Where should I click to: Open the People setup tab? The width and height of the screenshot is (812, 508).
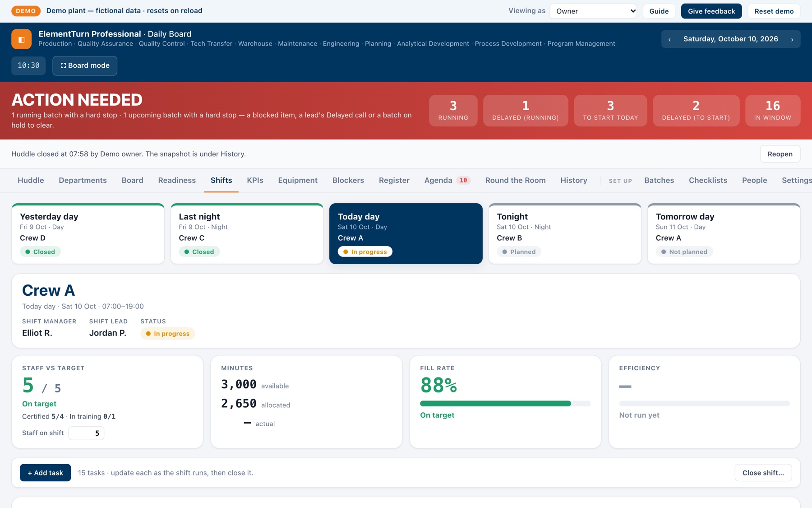[x=754, y=180]
